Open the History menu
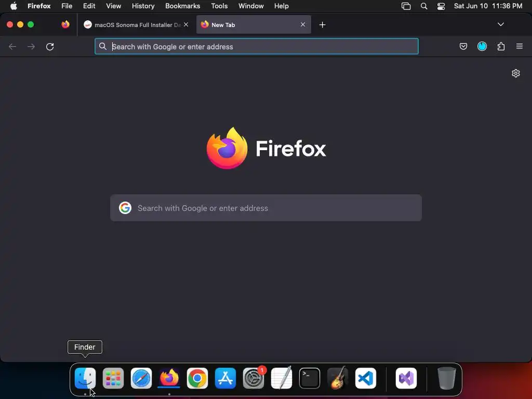The height and width of the screenshot is (399, 532). 143,6
